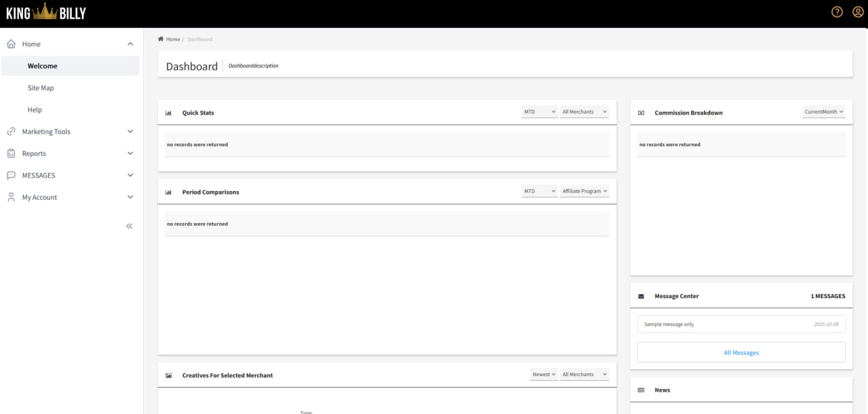Click the Marketing Tools link icon
868x414 pixels.
(x=11, y=131)
